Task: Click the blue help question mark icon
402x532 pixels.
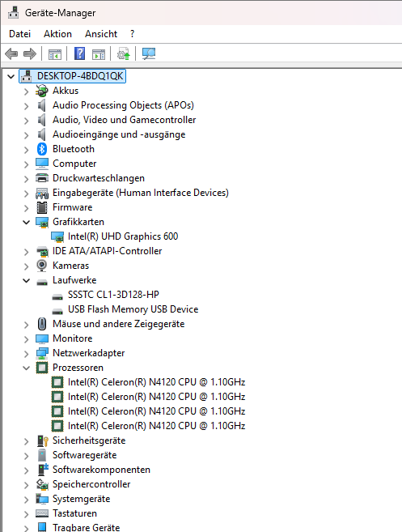Action: tap(79, 53)
